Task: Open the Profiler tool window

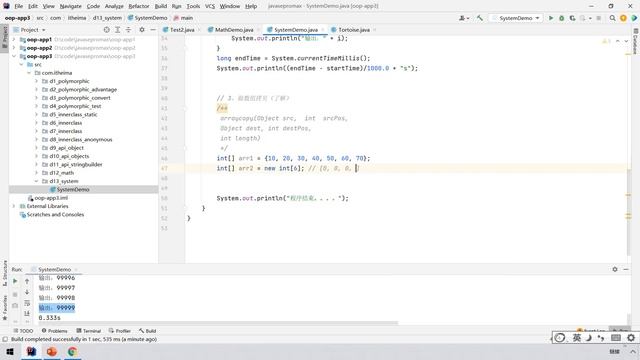Action: point(120,331)
